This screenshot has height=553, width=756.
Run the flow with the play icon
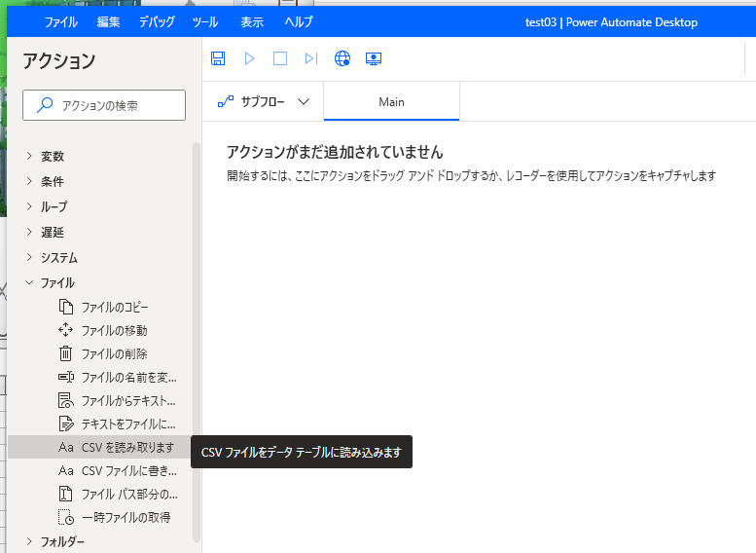[249, 58]
